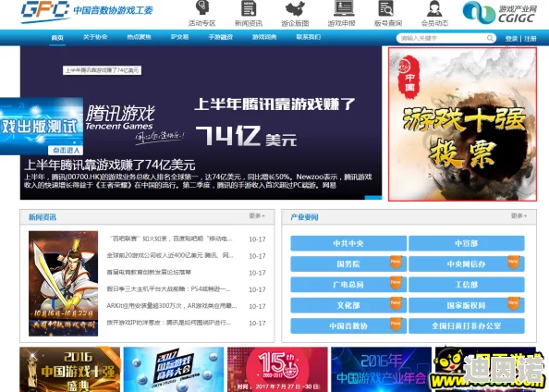
Task: Click the 注册 register link
Action: pyautogui.click(x=531, y=39)
